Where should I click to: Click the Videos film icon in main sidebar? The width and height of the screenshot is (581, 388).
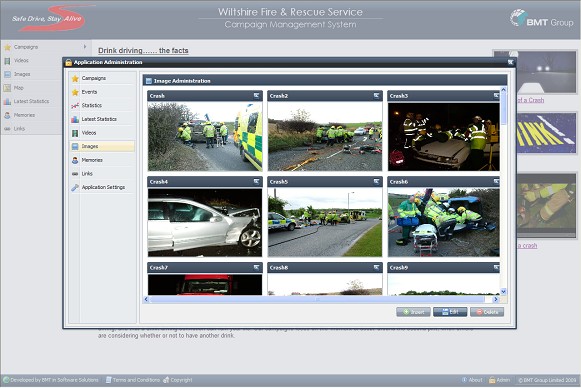pyautogui.click(x=7, y=61)
